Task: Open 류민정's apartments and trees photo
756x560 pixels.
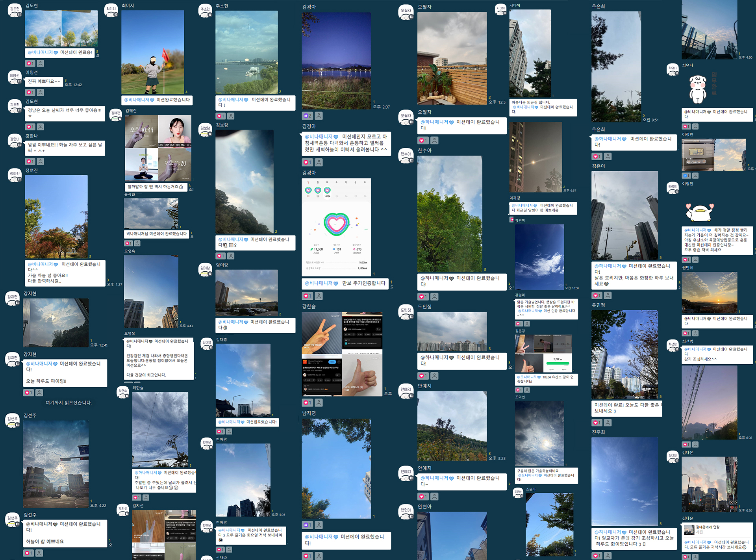Action: pyautogui.click(x=625, y=354)
